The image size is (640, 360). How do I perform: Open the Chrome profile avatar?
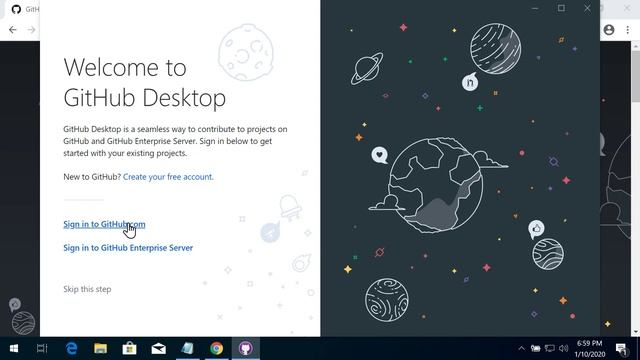(x=609, y=30)
